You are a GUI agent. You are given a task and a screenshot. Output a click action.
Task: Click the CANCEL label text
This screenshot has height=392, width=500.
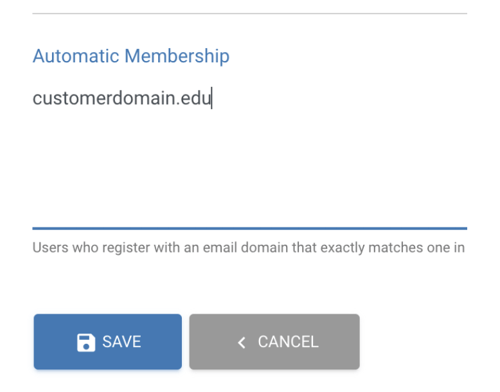288,342
